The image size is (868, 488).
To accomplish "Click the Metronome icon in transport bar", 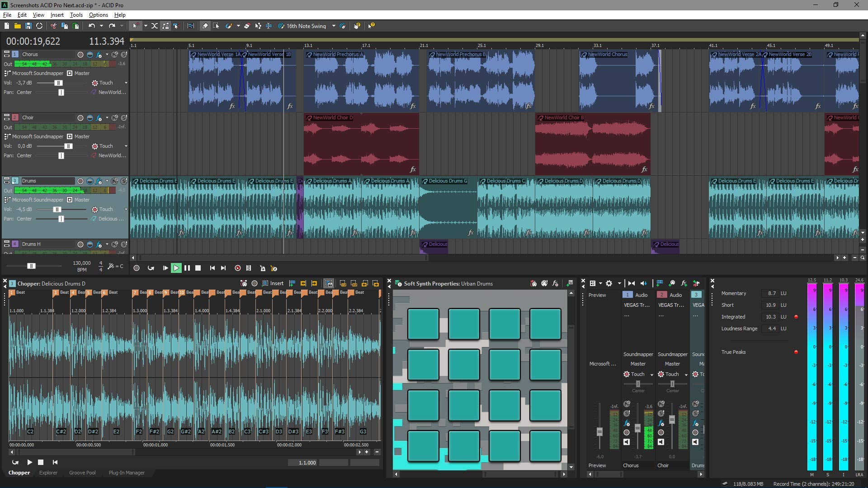I will [263, 268].
